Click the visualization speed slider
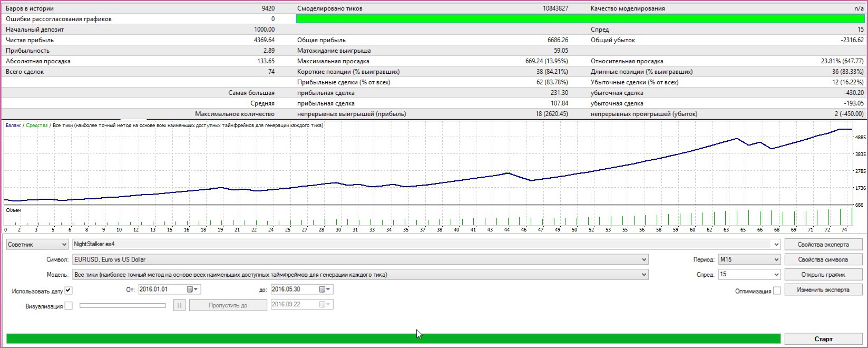 coord(122,306)
